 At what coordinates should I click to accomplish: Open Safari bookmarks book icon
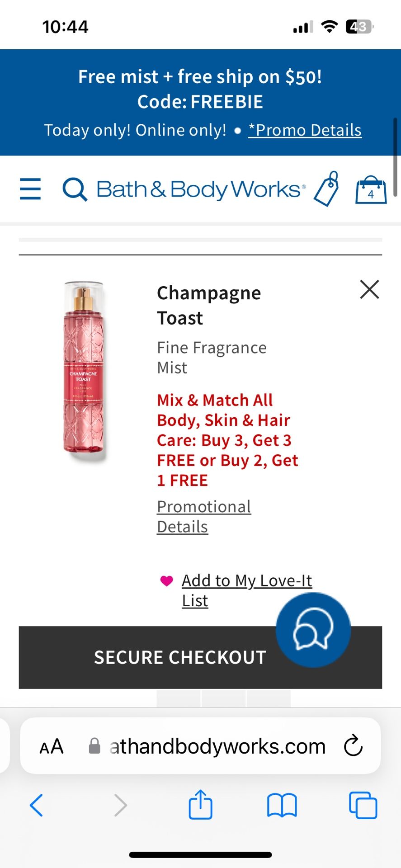(282, 806)
